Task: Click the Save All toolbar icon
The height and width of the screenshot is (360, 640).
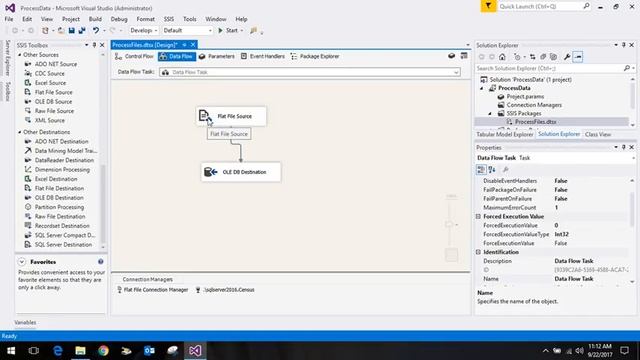Action: [x=82, y=31]
